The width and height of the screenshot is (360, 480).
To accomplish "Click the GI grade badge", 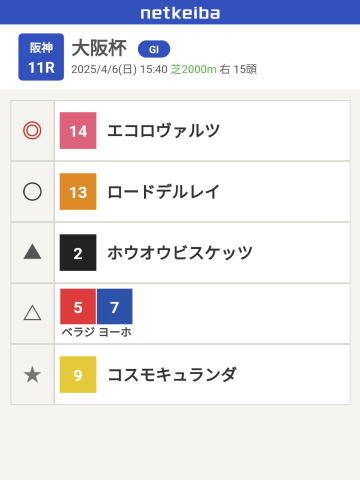I will click(x=154, y=49).
